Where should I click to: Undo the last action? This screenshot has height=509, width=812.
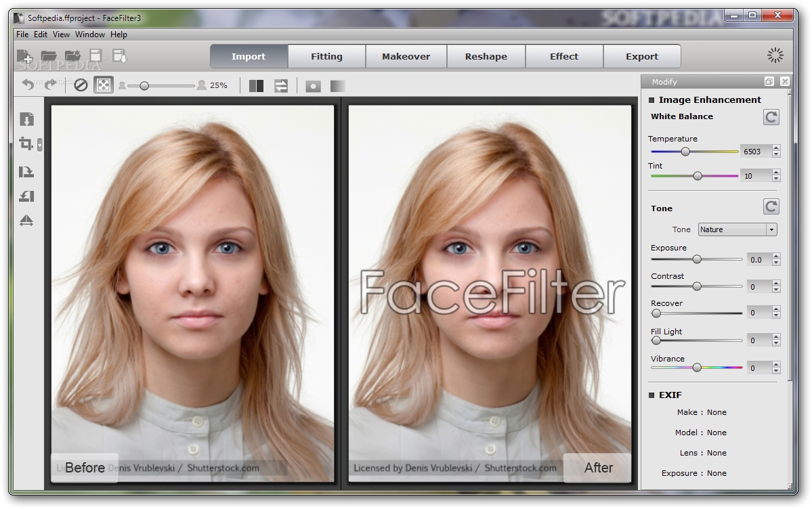click(28, 85)
